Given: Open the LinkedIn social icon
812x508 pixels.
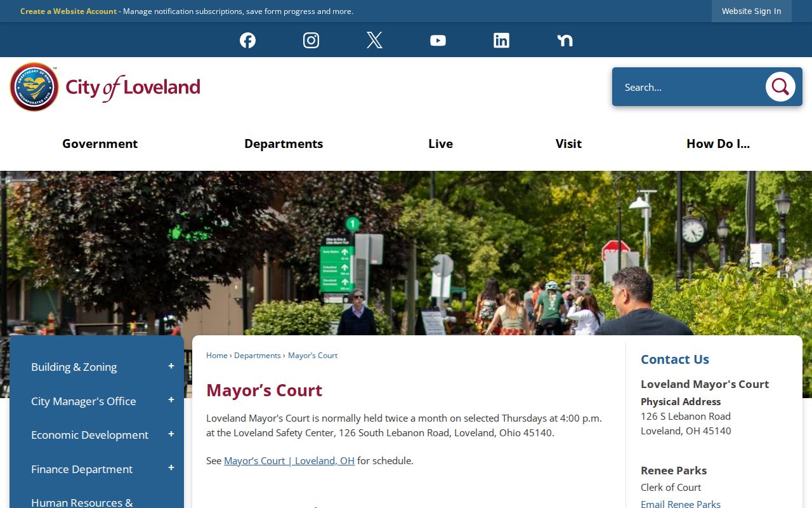Looking at the screenshot, I should click(x=501, y=40).
